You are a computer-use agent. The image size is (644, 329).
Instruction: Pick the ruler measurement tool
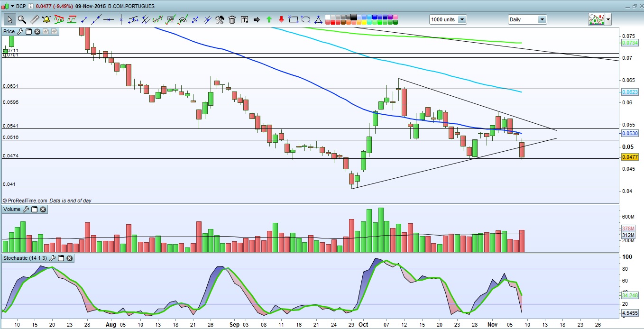[34, 19]
